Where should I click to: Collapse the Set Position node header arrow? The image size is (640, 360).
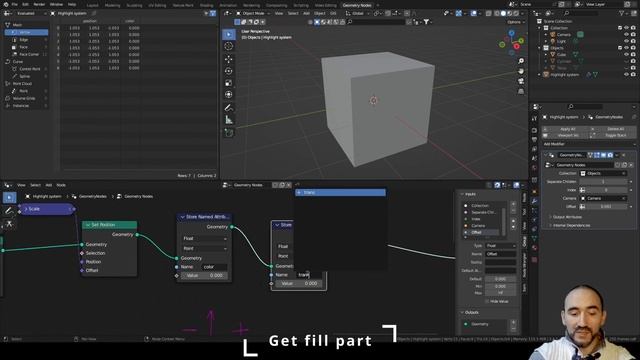pyautogui.click(x=88, y=225)
